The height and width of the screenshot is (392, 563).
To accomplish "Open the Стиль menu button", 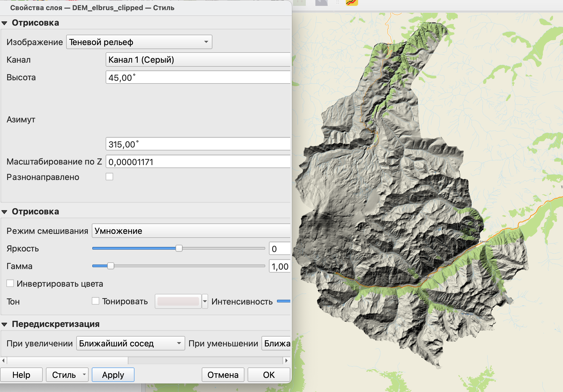I will pyautogui.click(x=67, y=375).
